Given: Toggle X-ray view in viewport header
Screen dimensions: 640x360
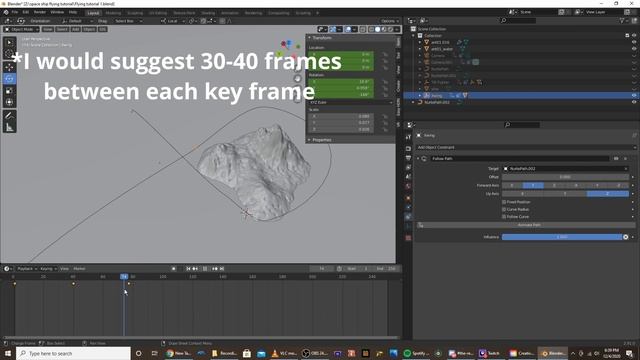Looking at the screenshot, I should click(x=362, y=29).
